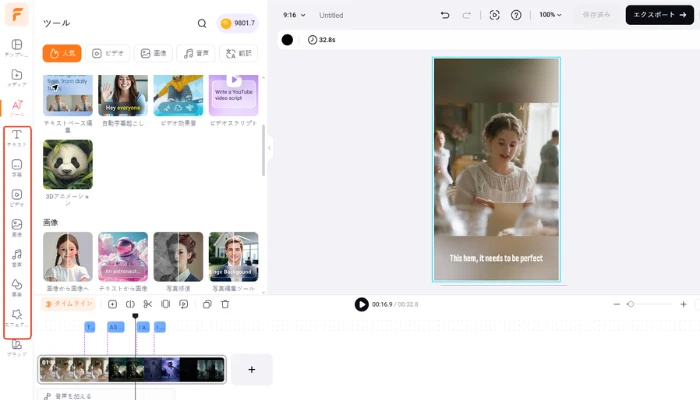Collapse the tools panel with side handle

tap(268, 148)
